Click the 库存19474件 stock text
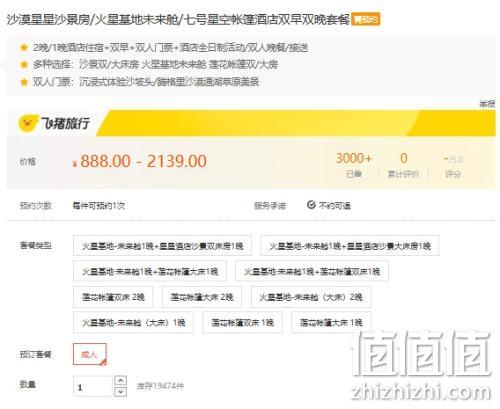The width and height of the screenshot is (500, 409). coord(160,386)
